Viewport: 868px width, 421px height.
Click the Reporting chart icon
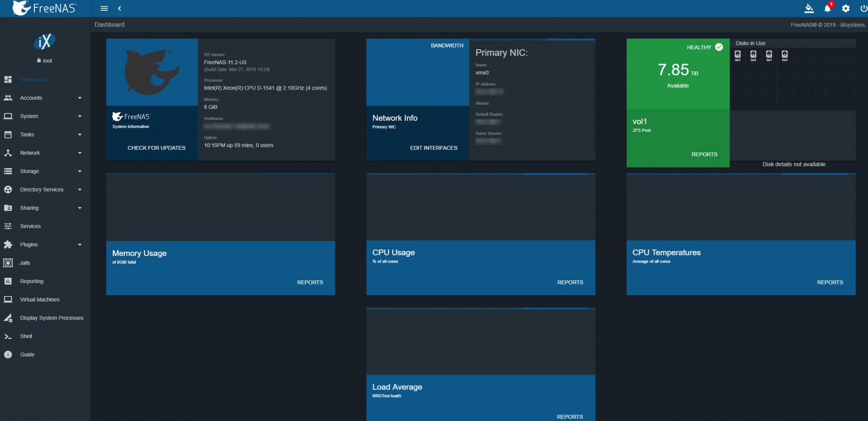click(x=8, y=281)
